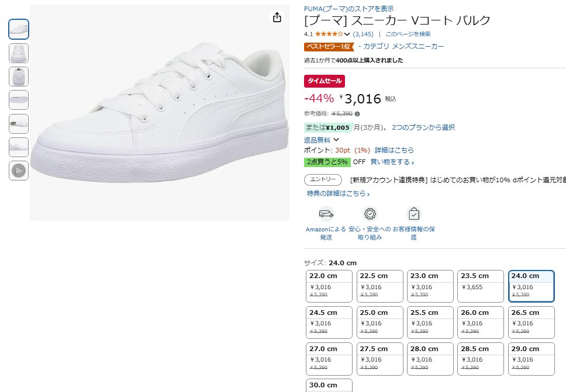566x392 pixels.
Task: Click the エントリー entry button
Action: pyautogui.click(x=323, y=180)
